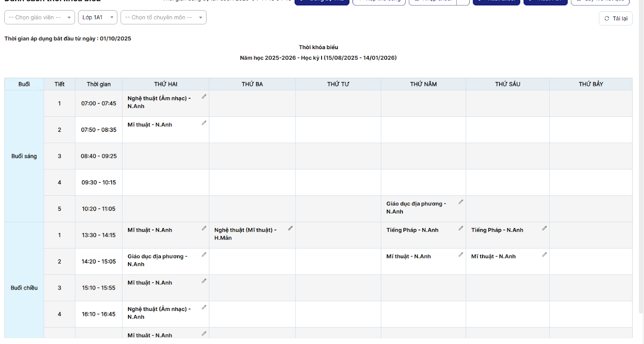The height and width of the screenshot is (344, 644).
Task: Click pencil for Monday 07:50 Mĩ thuật
Action: (204, 123)
